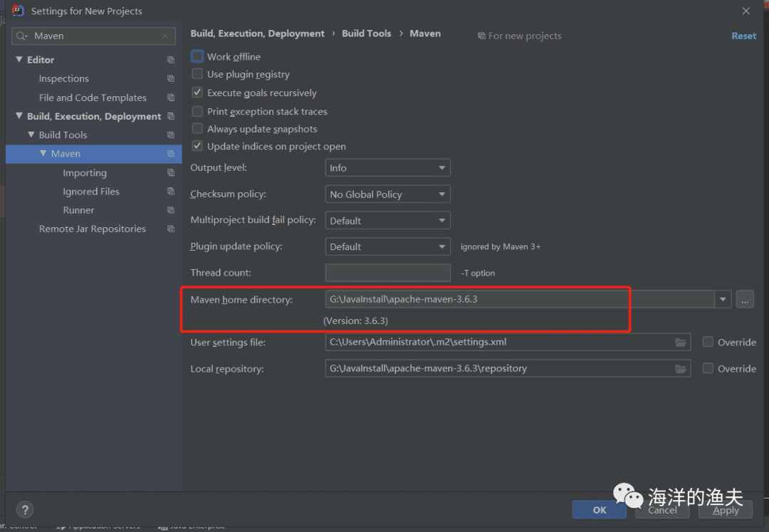Click the icon beside Remote Jar Repositories
Image resolution: width=769 pixels, height=532 pixels.
tap(171, 229)
